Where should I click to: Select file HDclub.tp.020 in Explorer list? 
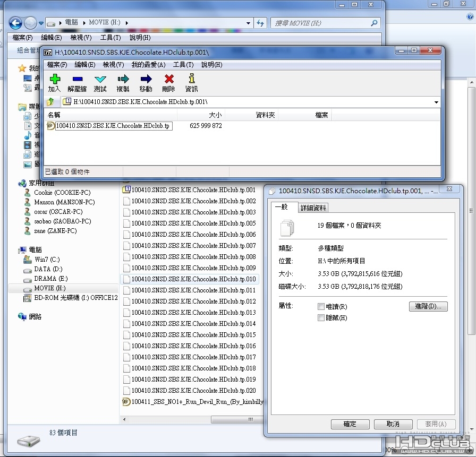click(x=190, y=391)
